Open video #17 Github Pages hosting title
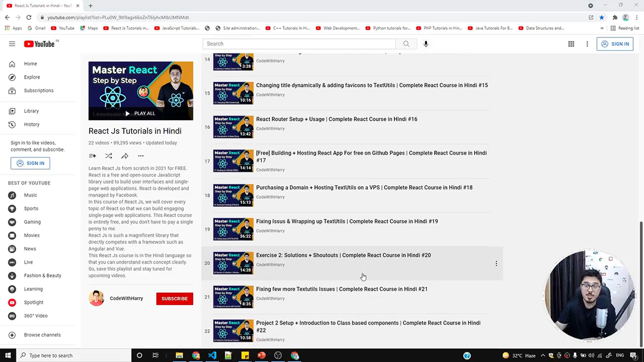 coord(371,157)
